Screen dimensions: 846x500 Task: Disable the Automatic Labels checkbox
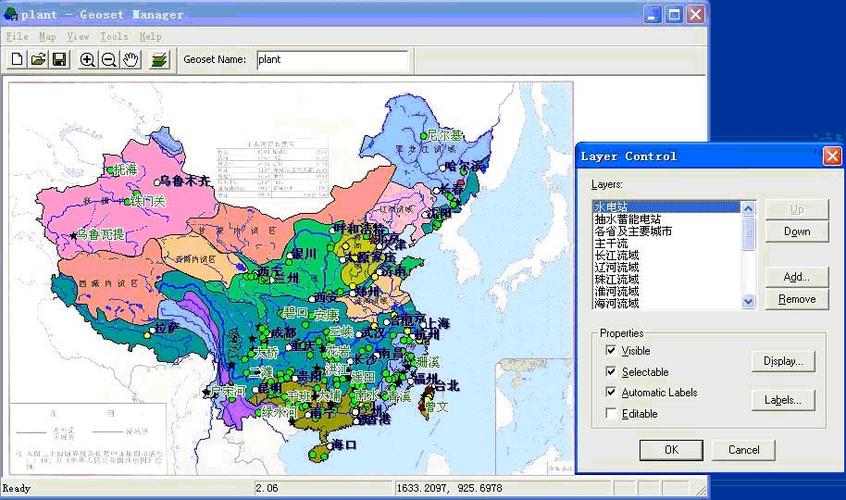pos(611,393)
